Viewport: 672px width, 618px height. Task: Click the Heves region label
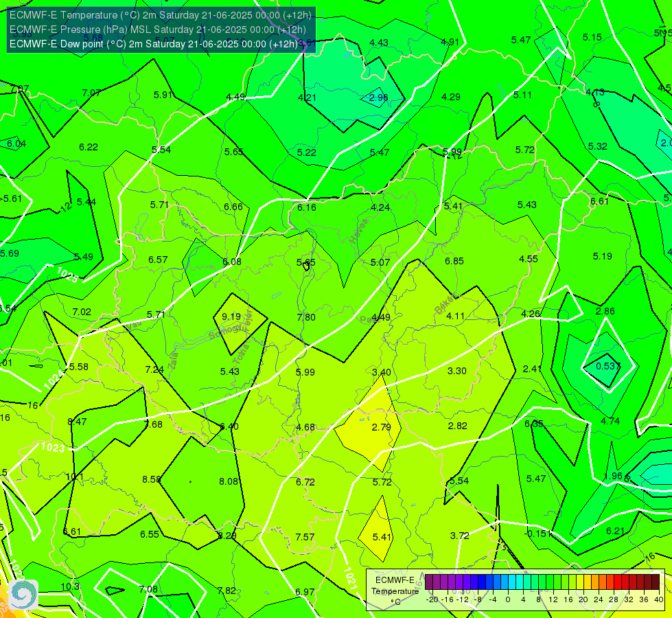pyautogui.click(x=359, y=231)
